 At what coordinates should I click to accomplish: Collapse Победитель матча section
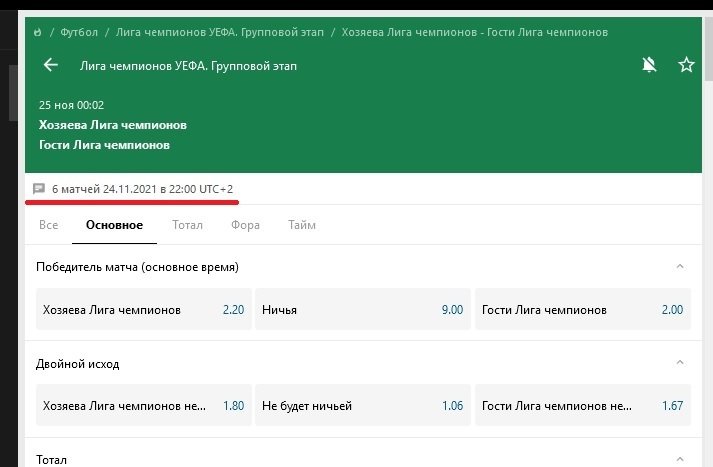(680, 267)
